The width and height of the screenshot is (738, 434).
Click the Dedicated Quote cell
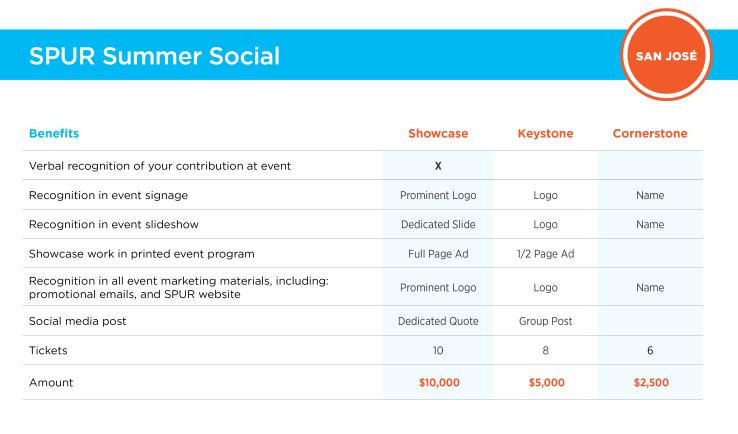(438, 321)
